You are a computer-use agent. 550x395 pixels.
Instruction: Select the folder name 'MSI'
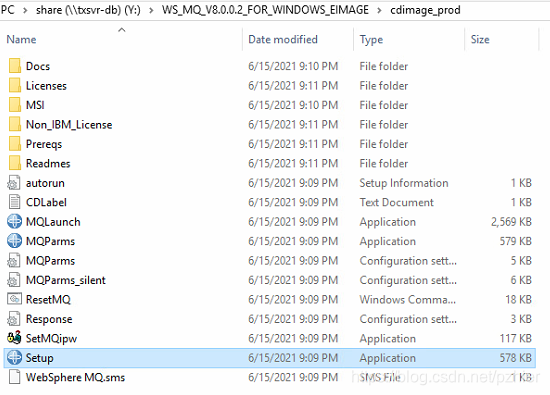tap(35, 105)
